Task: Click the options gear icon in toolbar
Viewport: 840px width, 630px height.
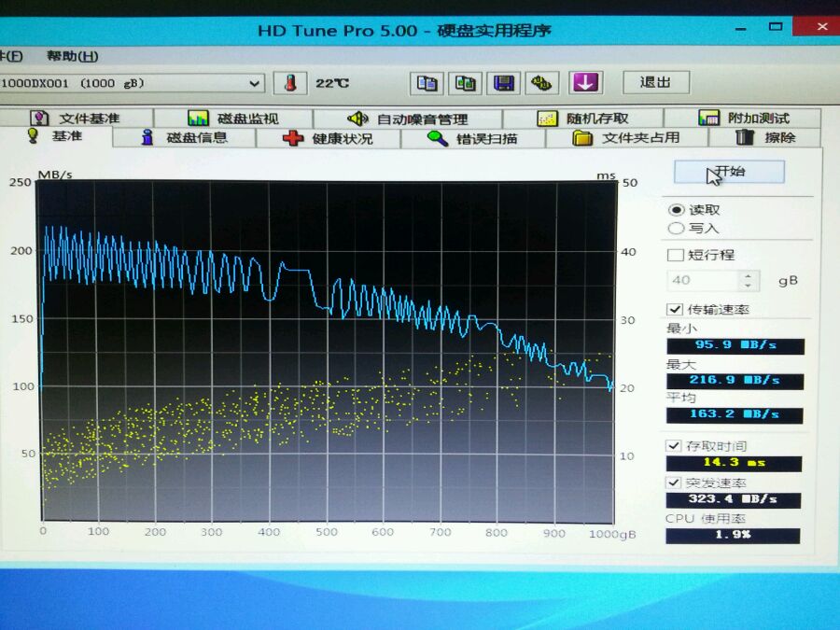Action: click(x=541, y=83)
